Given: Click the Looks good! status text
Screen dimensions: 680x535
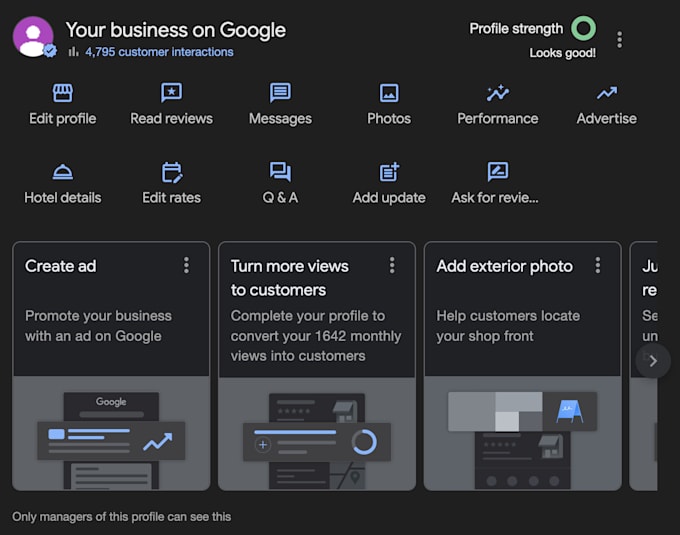Looking at the screenshot, I should tap(562, 53).
